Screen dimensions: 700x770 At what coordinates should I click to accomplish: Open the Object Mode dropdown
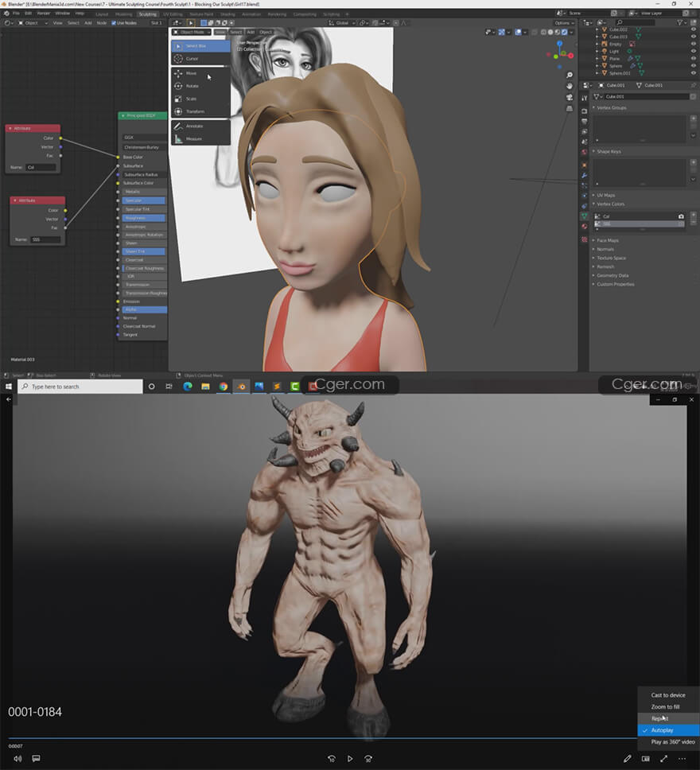coord(192,33)
